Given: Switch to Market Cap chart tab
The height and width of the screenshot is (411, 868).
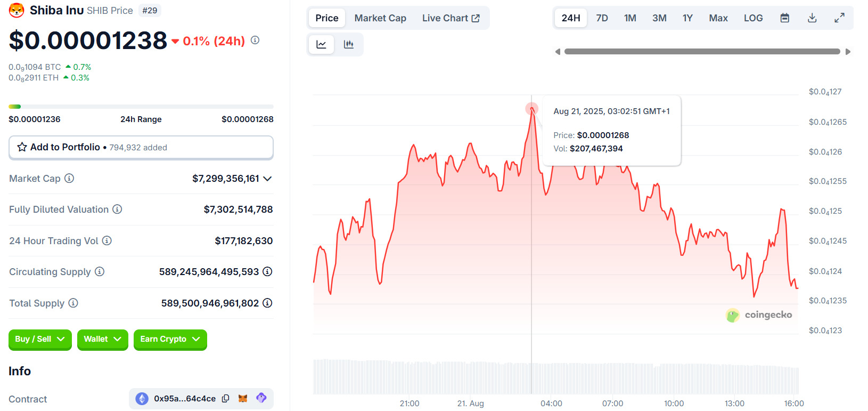Looking at the screenshot, I should (x=380, y=18).
